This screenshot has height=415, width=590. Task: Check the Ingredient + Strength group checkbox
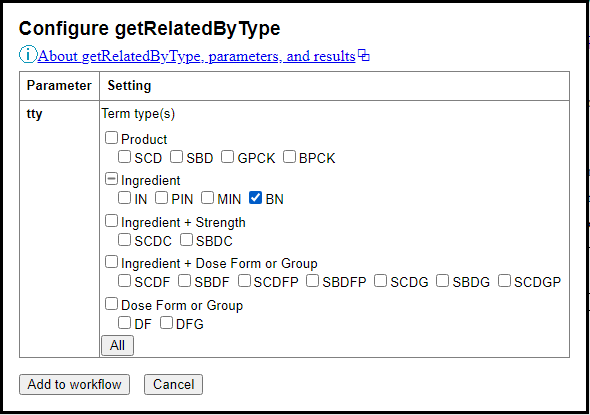[x=111, y=221]
